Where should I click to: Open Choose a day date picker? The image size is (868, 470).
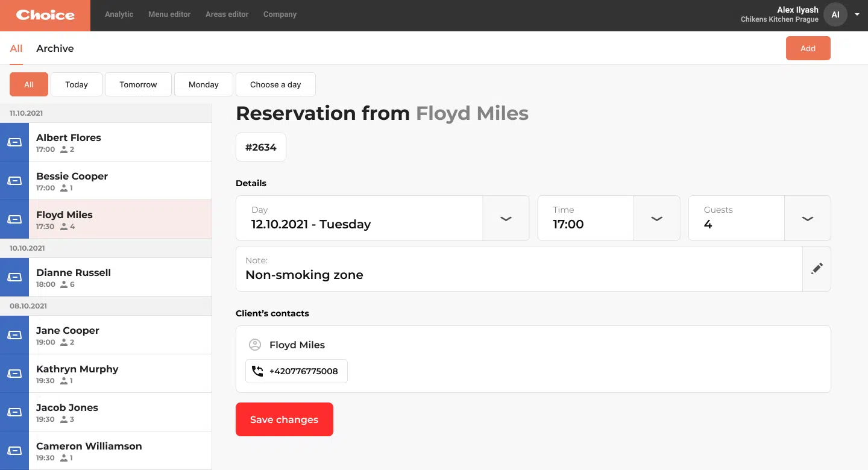tap(275, 84)
